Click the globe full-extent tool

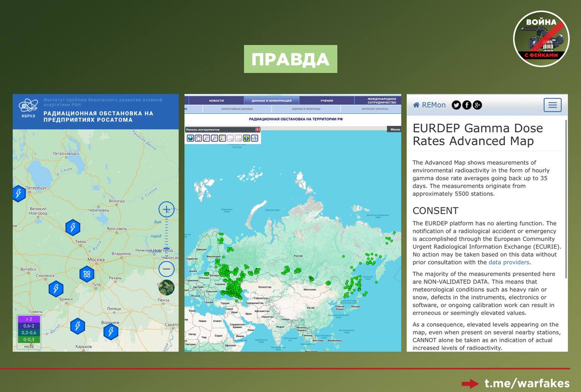point(191,138)
